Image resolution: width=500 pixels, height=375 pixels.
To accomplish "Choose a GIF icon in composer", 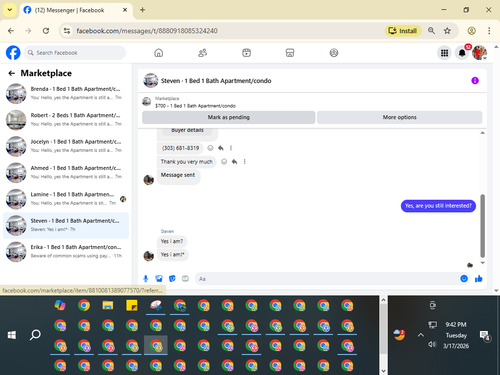I will pyautogui.click(x=185, y=279).
